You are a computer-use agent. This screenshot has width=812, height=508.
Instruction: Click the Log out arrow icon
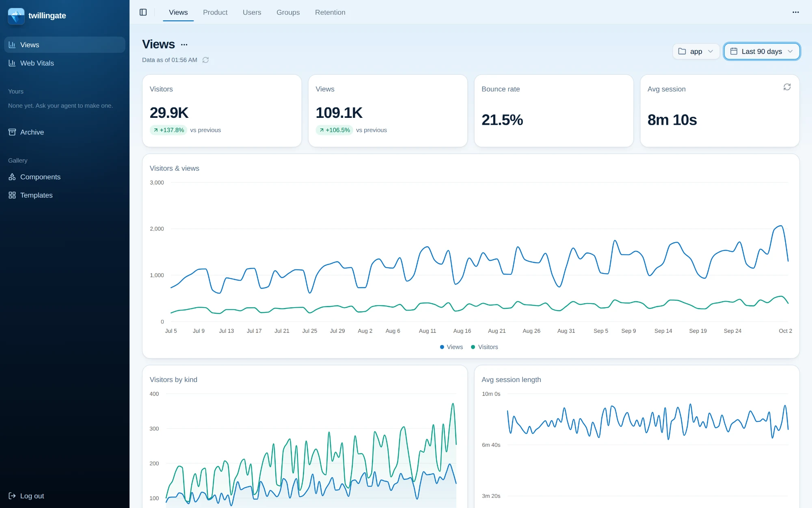[12, 496]
